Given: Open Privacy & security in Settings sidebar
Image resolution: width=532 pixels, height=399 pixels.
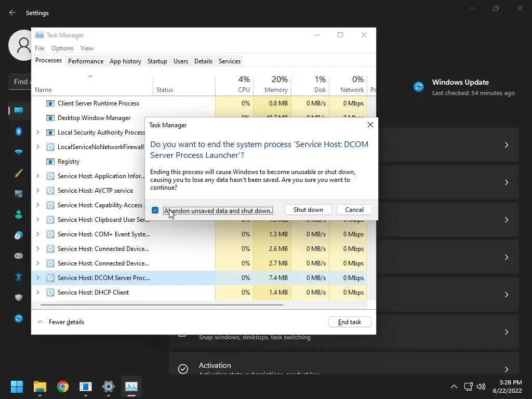Looking at the screenshot, I should coord(19,298).
